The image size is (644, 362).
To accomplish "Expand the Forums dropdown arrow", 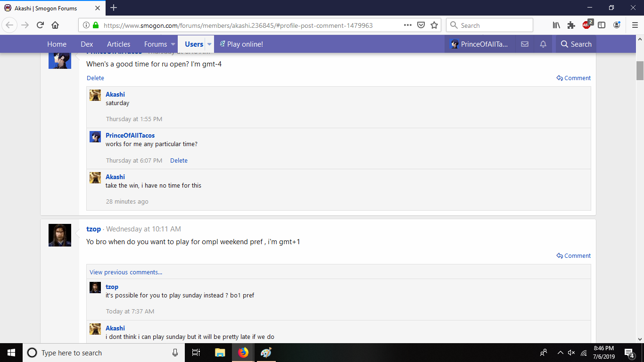I will [173, 44].
